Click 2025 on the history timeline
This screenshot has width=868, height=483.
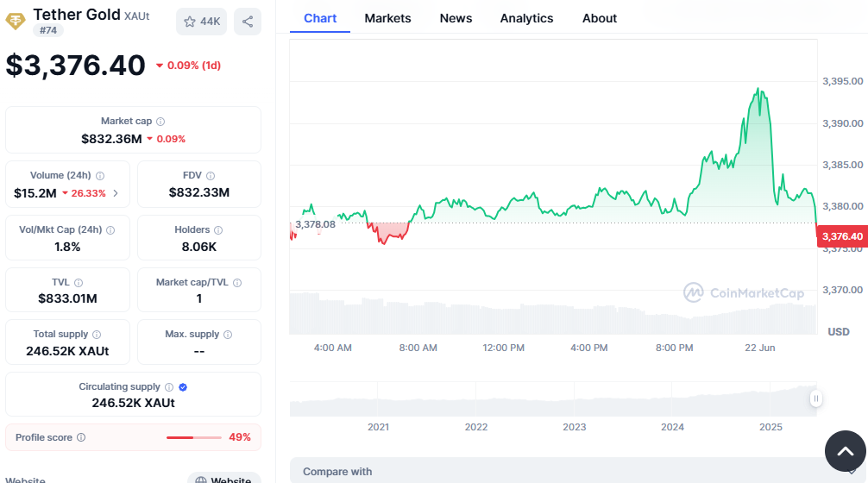click(x=771, y=427)
